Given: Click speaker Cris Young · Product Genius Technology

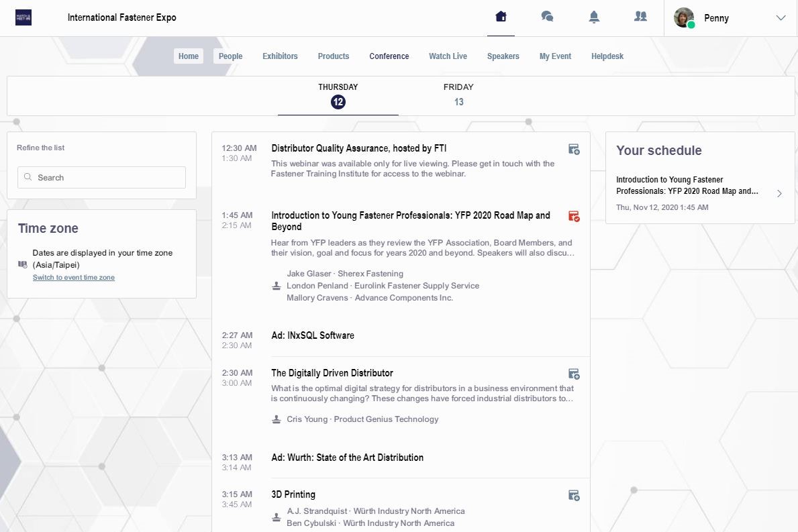Looking at the screenshot, I should [362, 419].
